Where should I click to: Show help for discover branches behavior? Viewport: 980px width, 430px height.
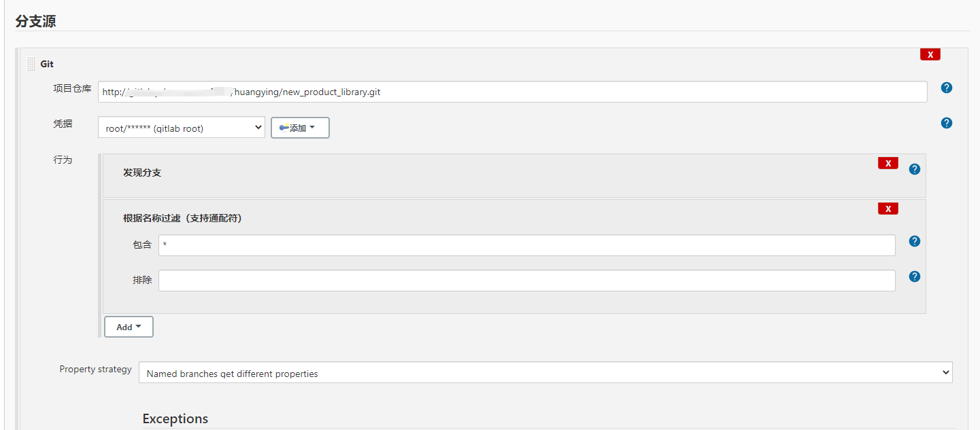click(x=914, y=169)
